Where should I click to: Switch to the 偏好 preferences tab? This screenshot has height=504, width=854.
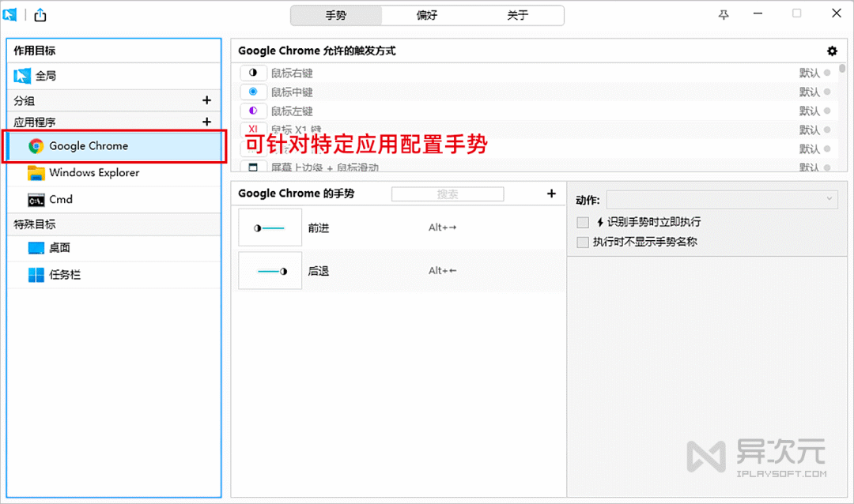427,15
